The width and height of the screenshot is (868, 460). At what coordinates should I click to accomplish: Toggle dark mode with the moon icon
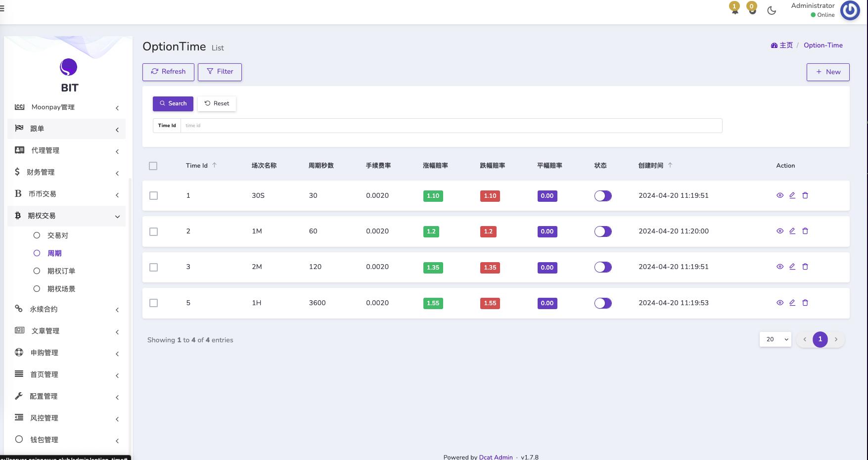(x=772, y=10)
